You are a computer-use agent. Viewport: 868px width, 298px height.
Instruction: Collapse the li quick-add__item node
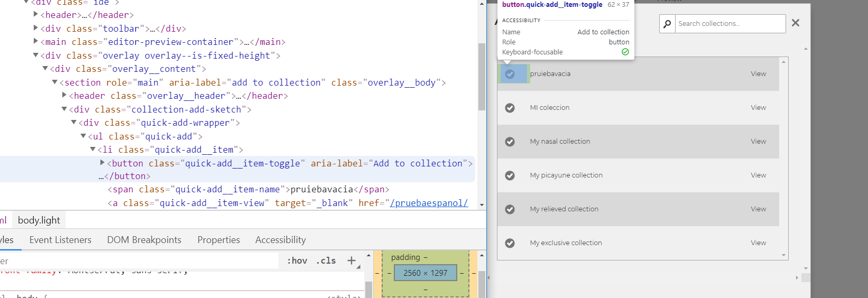[93, 149]
